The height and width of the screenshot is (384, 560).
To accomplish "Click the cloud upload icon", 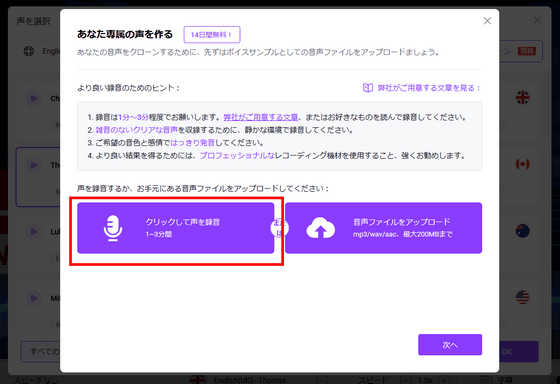I will click(321, 228).
